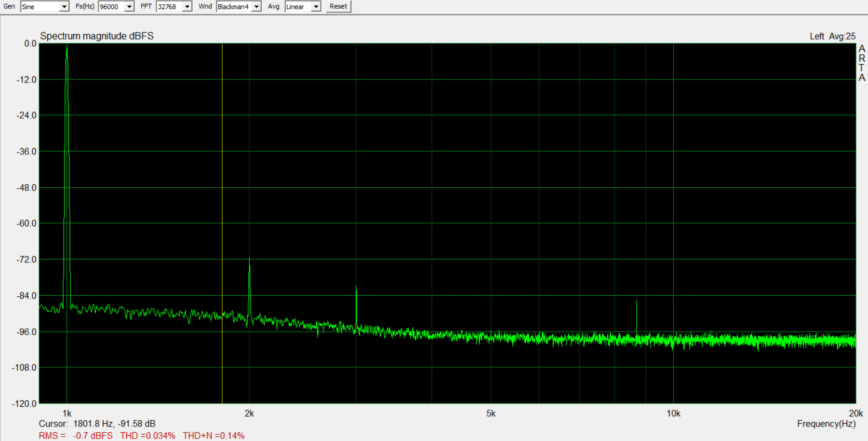The image size is (868, 441).
Task: Click the '-84.0' dB axis label
Action: pos(27,296)
